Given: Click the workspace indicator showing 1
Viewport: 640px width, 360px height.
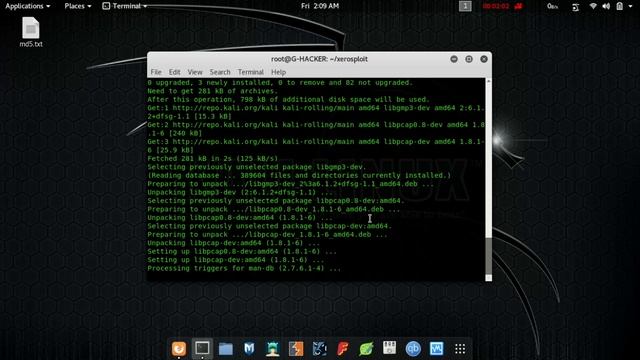Looking at the screenshot, I should 465,6.
